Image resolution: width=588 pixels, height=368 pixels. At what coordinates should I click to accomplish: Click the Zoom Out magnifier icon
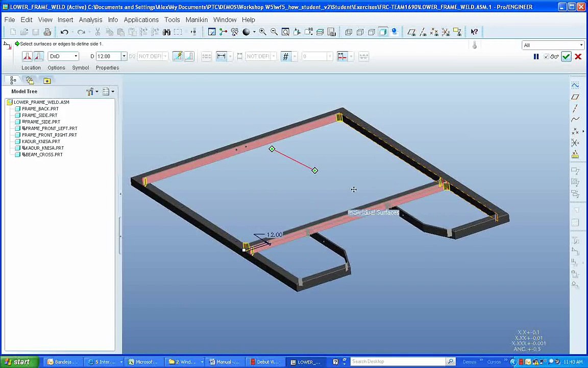coord(274,32)
